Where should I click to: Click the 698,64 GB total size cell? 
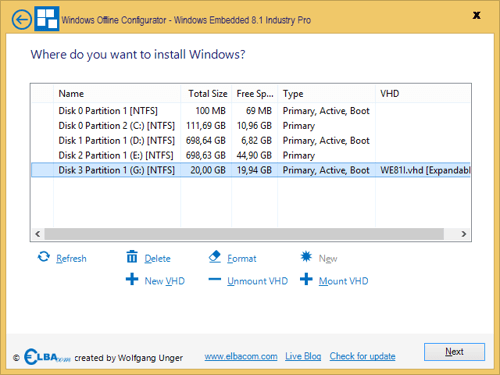click(x=206, y=141)
